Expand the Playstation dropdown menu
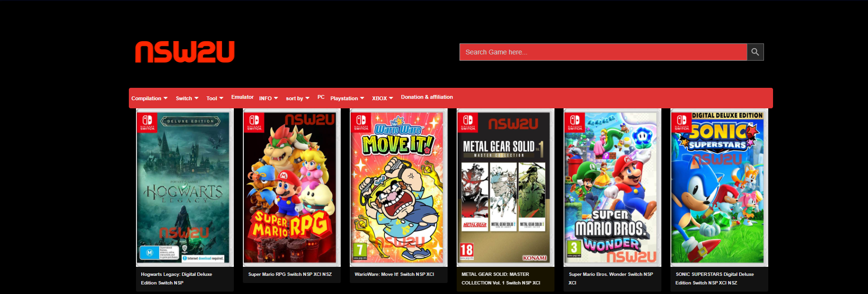 click(x=347, y=98)
